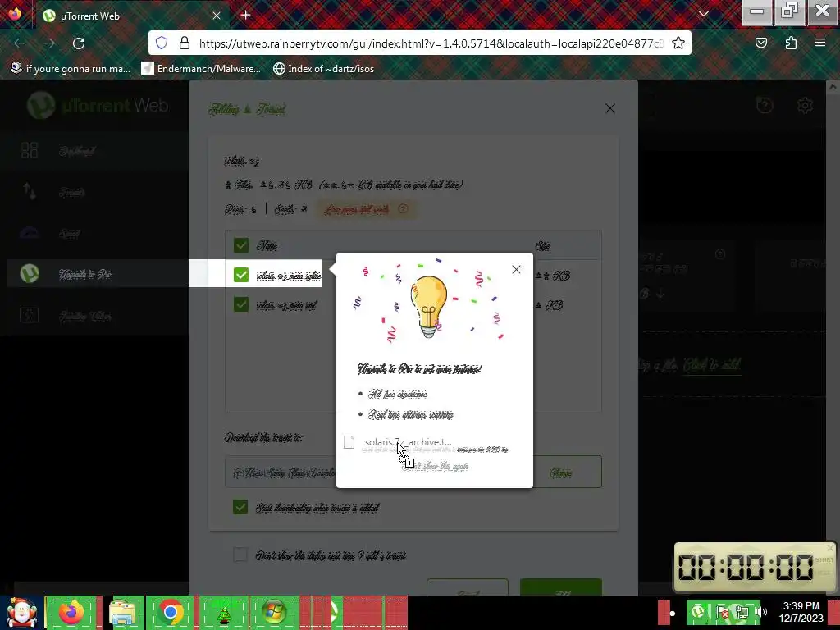
Task: Toggle Start downloading when torrent is added
Action: 240,507
